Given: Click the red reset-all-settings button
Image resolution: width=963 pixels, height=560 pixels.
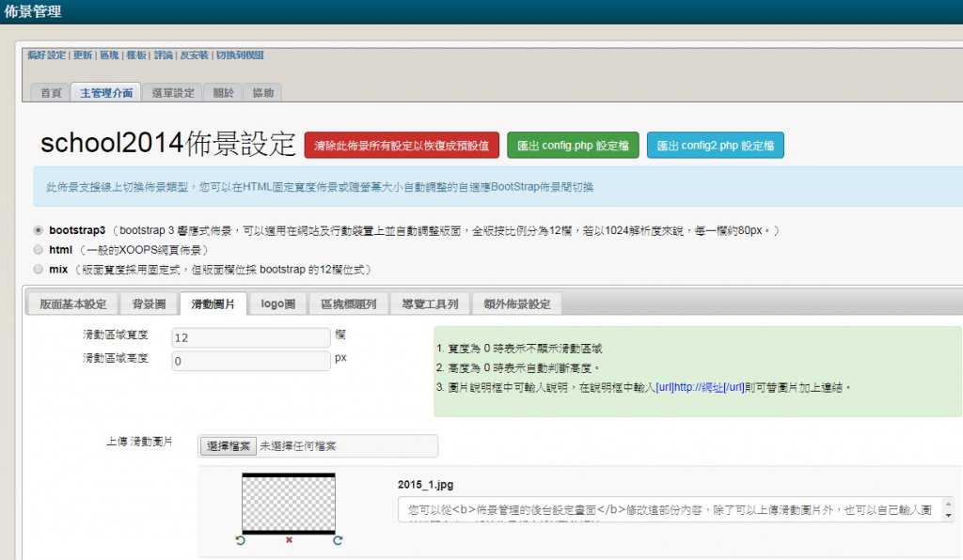Looking at the screenshot, I should (402, 146).
